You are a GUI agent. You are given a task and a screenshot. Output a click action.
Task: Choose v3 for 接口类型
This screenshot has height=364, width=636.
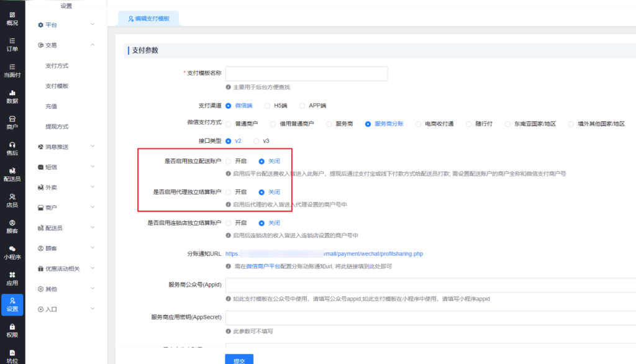(257, 141)
